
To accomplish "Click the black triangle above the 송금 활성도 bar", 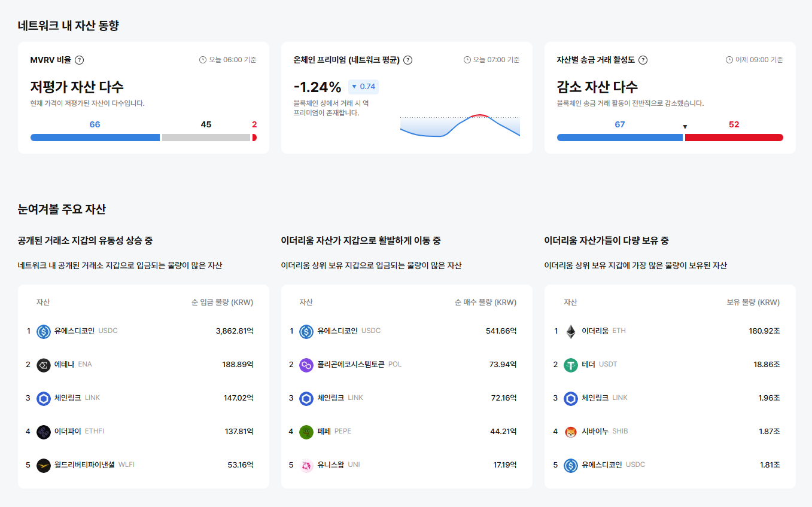I will pos(684,127).
